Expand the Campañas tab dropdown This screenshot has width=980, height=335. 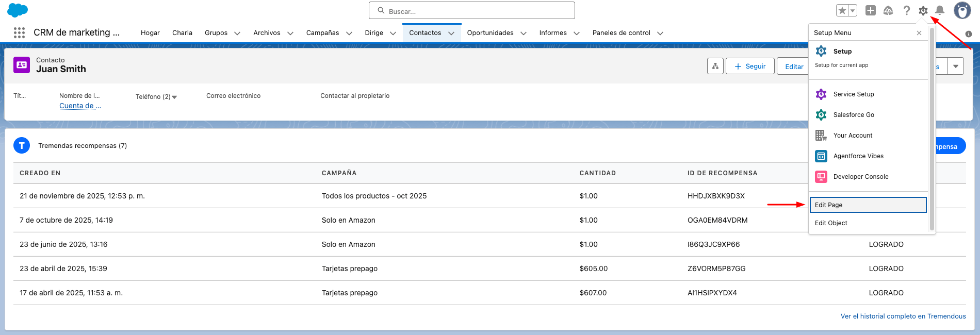(x=349, y=33)
